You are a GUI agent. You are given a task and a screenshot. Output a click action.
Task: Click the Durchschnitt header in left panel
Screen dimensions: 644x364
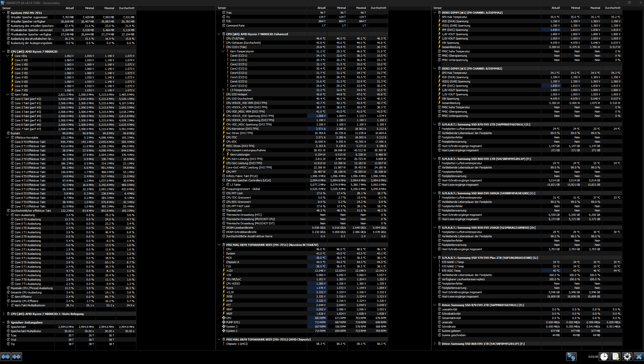[126, 8]
